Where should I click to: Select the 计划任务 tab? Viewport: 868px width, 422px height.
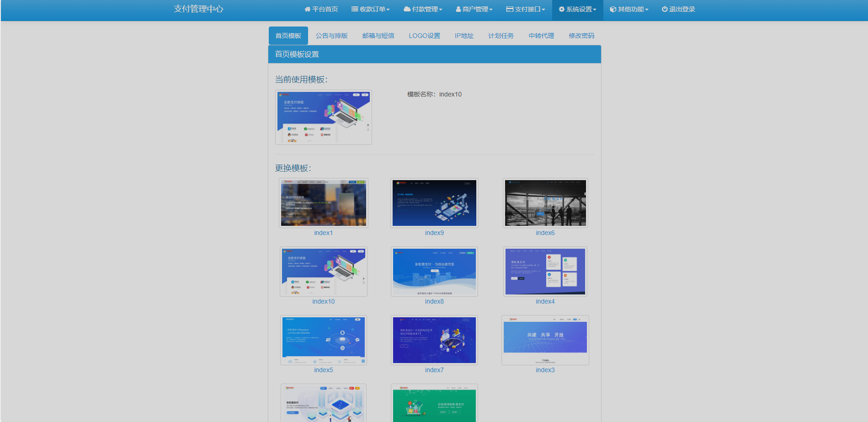[501, 35]
